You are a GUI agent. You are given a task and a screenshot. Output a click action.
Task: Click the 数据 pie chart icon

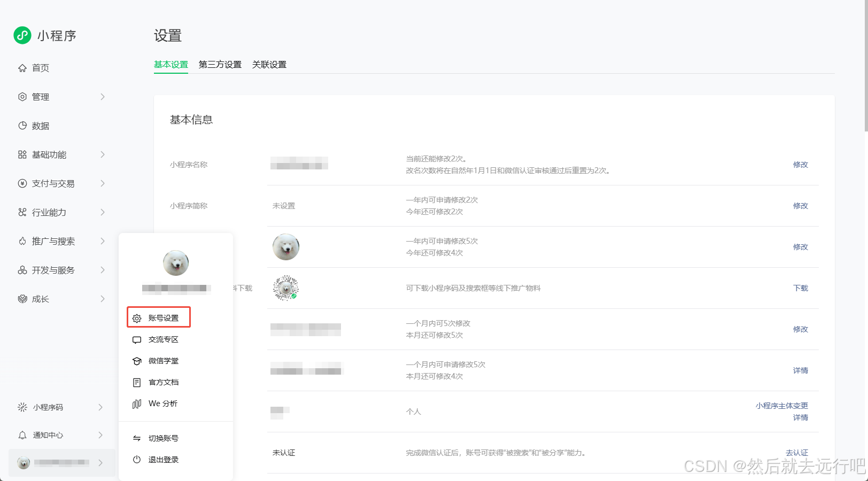22,126
